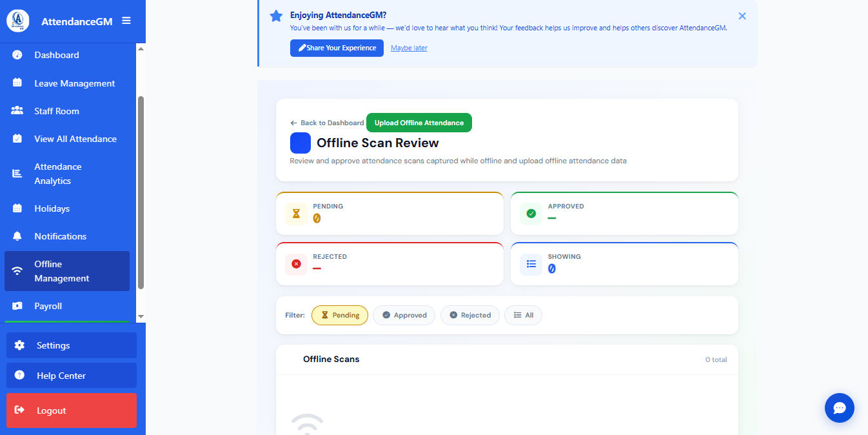This screenshot has width=868, height=435.
Task: Click the Offline Management wifi icon
Action: click(x=17, y=271)
